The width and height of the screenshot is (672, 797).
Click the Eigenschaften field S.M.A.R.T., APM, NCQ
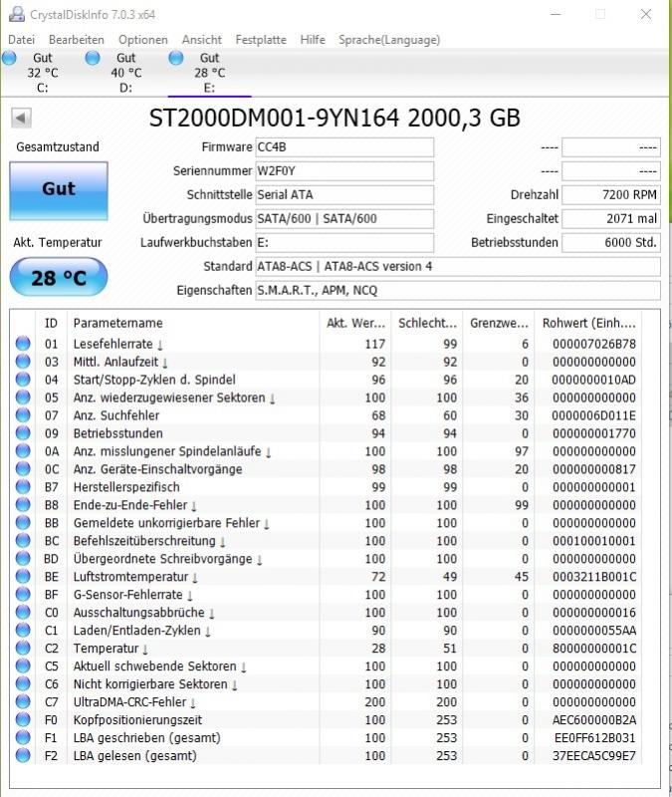pyautogui.click(x=458, y=291)
